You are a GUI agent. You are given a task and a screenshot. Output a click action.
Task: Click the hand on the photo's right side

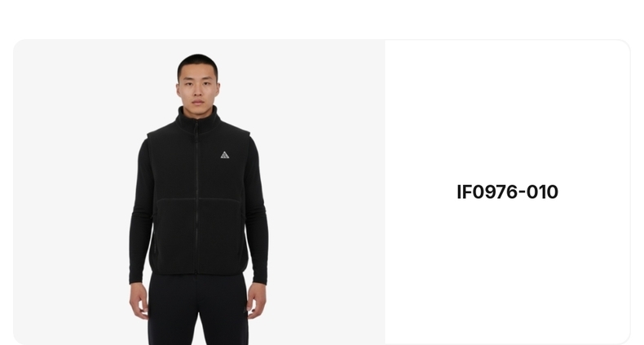[257, 301]
